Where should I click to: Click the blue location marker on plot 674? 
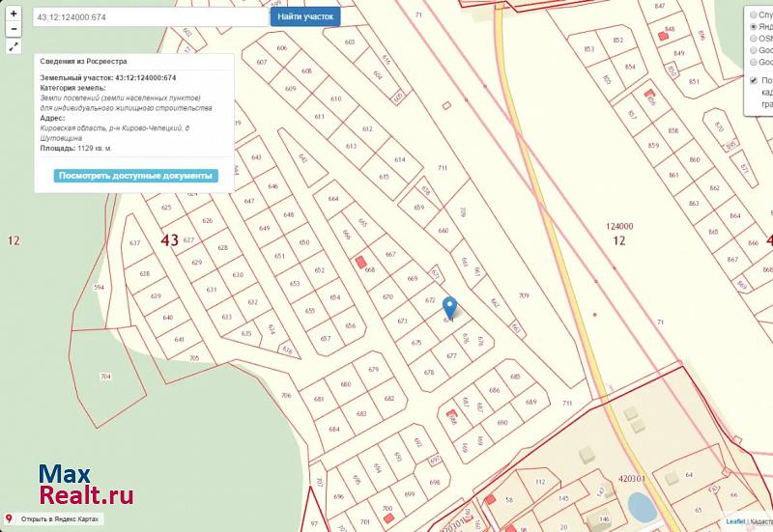pos(449,306)
